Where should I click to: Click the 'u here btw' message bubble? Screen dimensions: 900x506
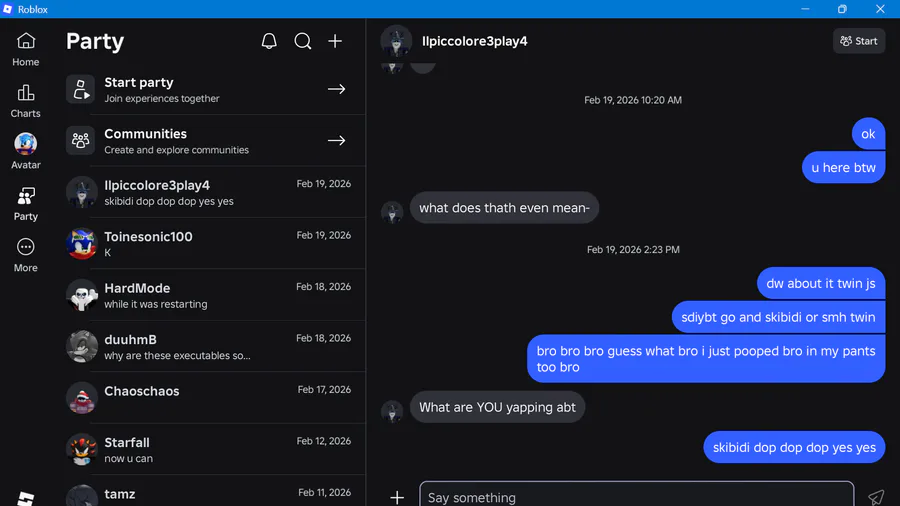(843, 168)
